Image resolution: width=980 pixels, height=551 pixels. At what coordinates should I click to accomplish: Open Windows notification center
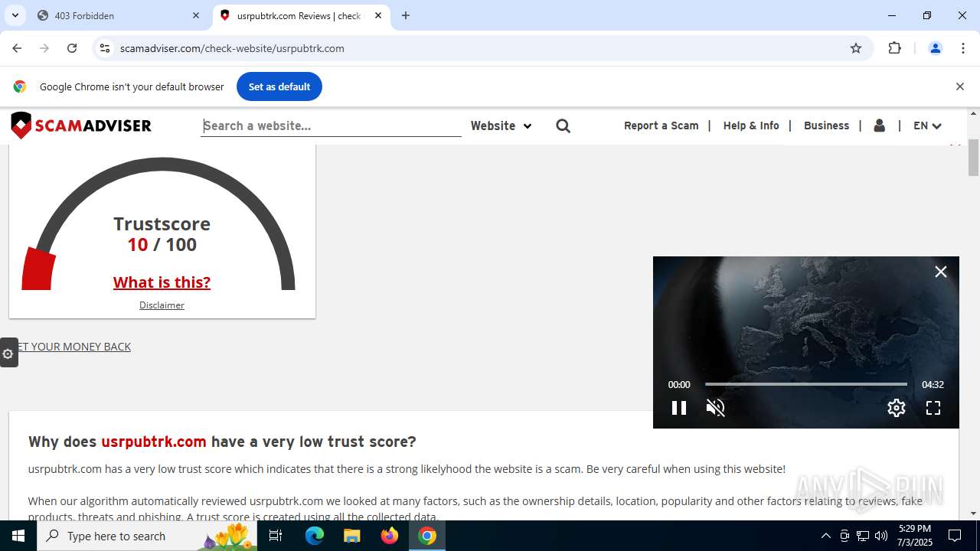[x=955, y=536]
